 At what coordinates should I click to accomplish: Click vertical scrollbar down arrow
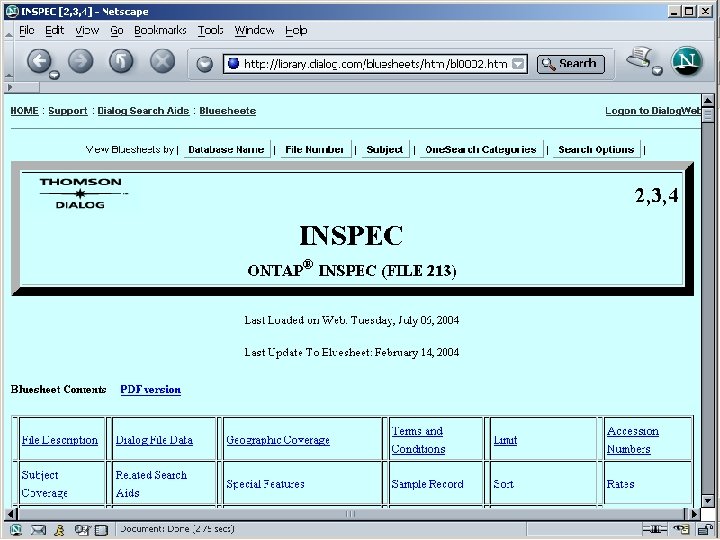click(707, 501)
